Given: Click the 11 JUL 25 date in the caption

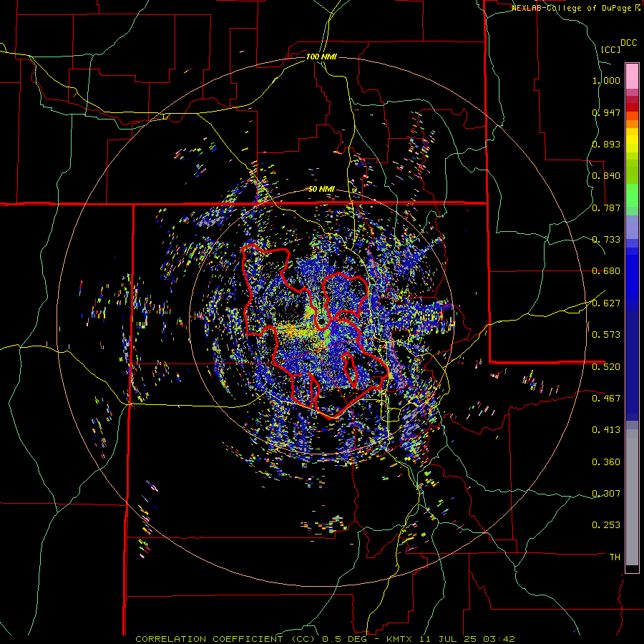Looking at the screenshot, I should tap(447, 639).
